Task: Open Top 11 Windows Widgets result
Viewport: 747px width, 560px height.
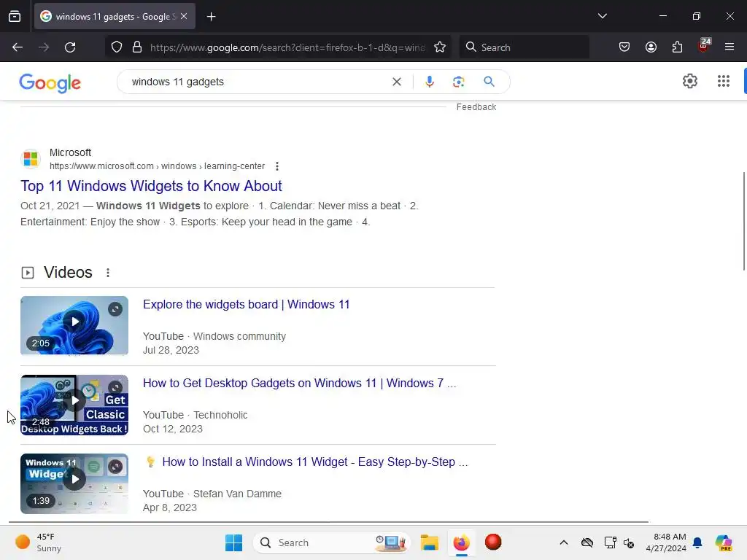Action: click(x=151, y=186)
